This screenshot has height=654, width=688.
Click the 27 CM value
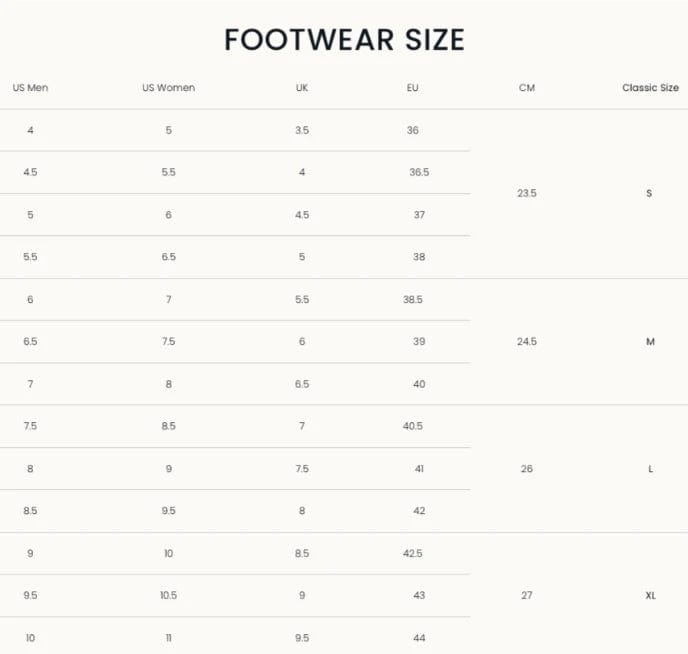[527, 596]
